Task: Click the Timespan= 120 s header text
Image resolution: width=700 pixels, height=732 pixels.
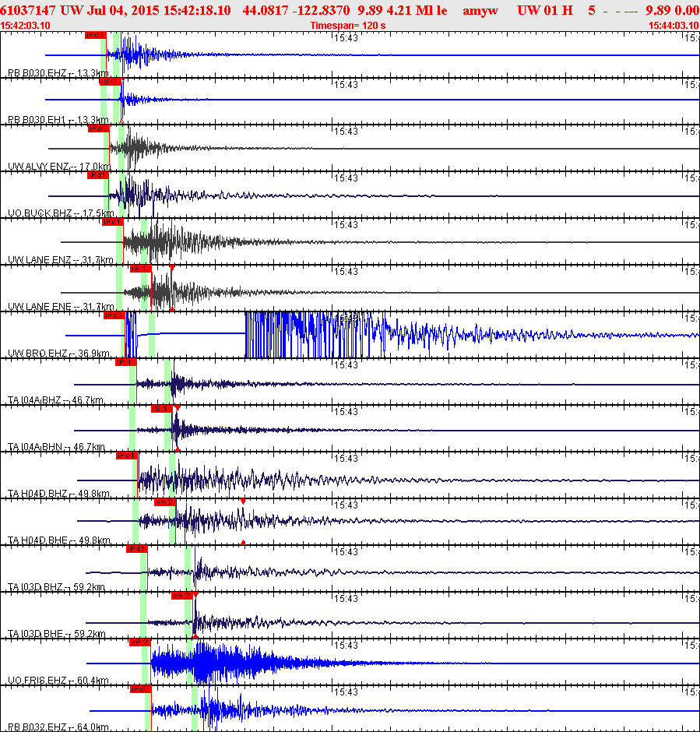Action: (x=348, y=26)
